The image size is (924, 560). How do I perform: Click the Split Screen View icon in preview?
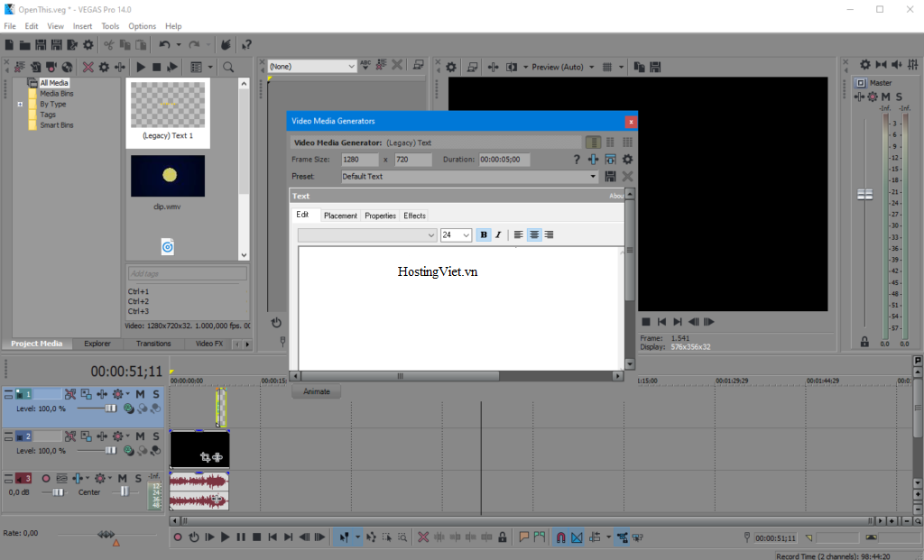pos(512,67)
